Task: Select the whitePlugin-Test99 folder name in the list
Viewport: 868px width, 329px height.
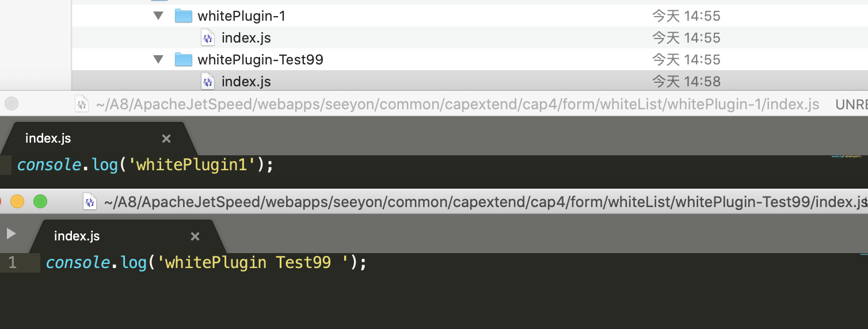Action: [x=260, y=60]
